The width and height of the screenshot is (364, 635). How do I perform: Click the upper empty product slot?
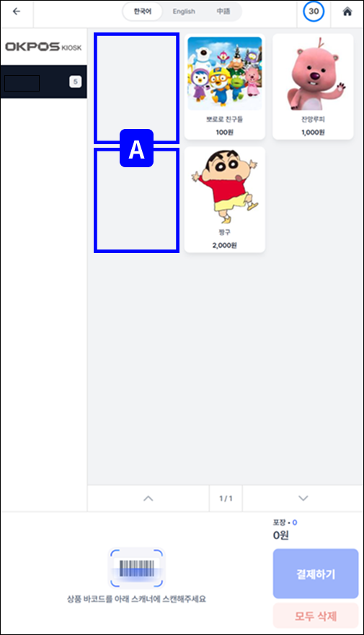point(136,88)
